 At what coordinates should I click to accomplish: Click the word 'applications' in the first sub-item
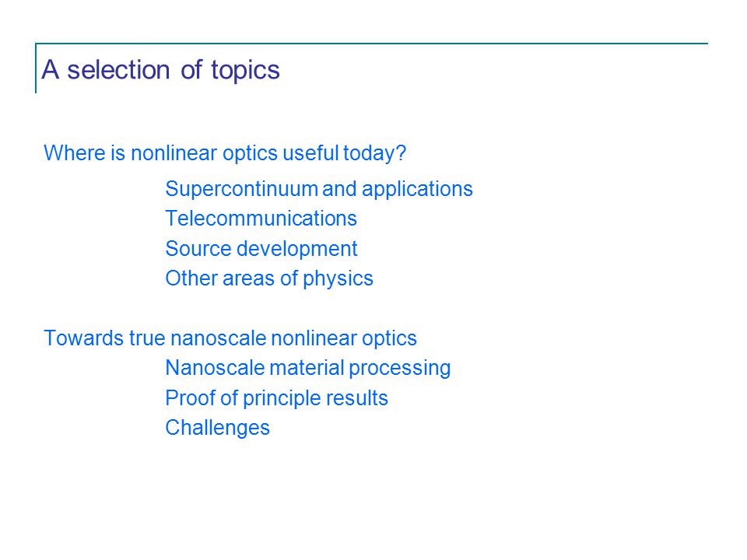[x=417, y=190]
